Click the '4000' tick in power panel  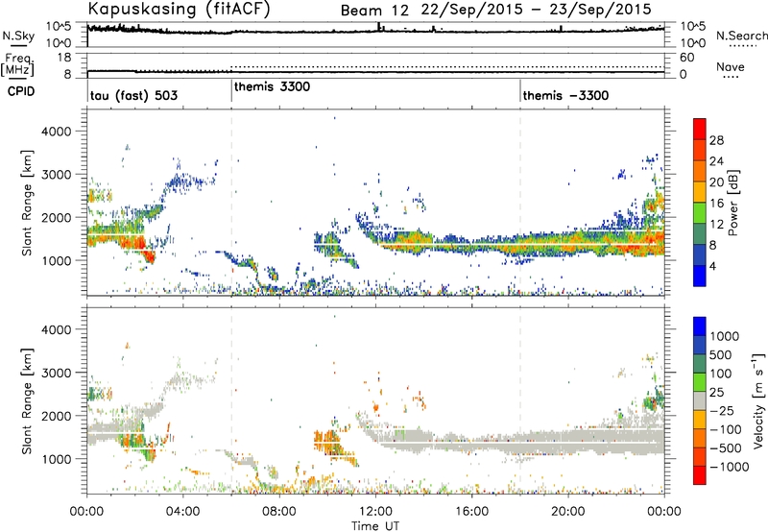point(56,132)
